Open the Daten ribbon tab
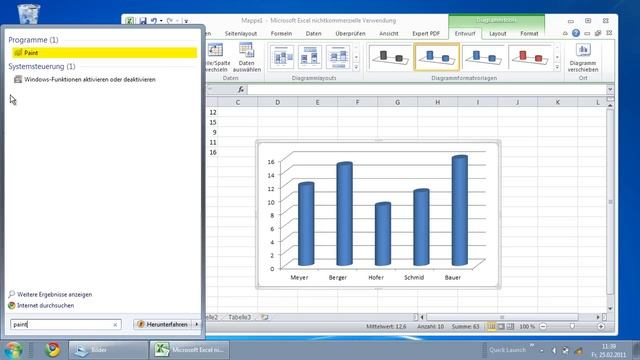Viewport: 640px width, 360px height. pyautogui.click(x=313, y=33)
